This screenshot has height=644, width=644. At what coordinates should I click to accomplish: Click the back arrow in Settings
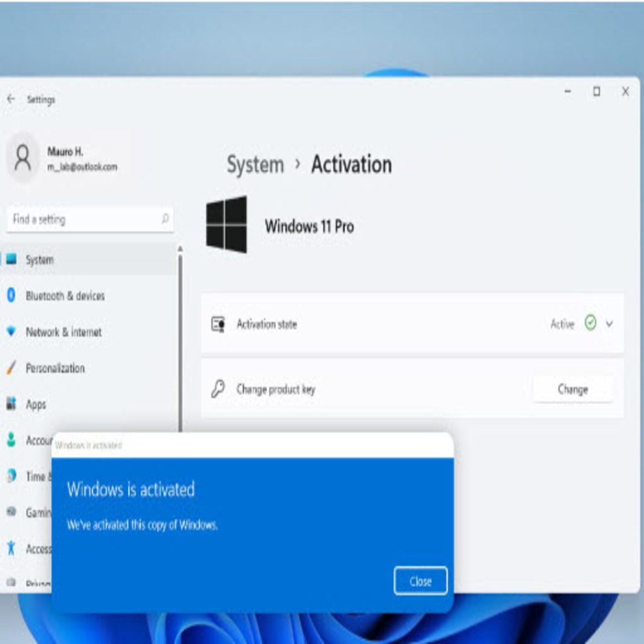click(x=11, y=99)
